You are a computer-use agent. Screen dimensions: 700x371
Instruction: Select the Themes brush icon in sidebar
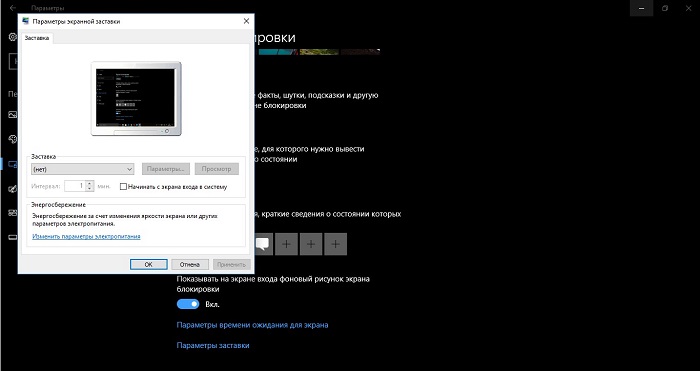click(x=12, y=189)
